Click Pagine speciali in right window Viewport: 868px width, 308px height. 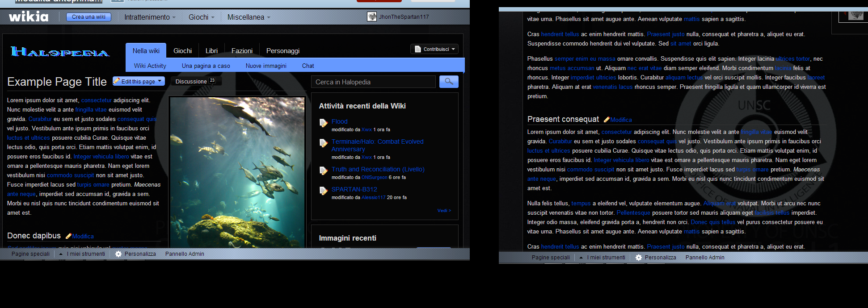pos(551,258)
